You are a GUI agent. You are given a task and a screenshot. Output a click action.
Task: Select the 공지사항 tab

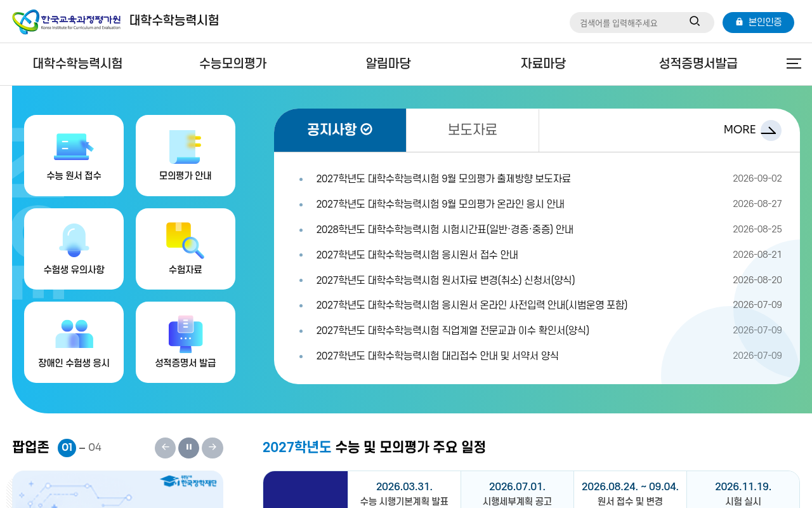point(340,130)
